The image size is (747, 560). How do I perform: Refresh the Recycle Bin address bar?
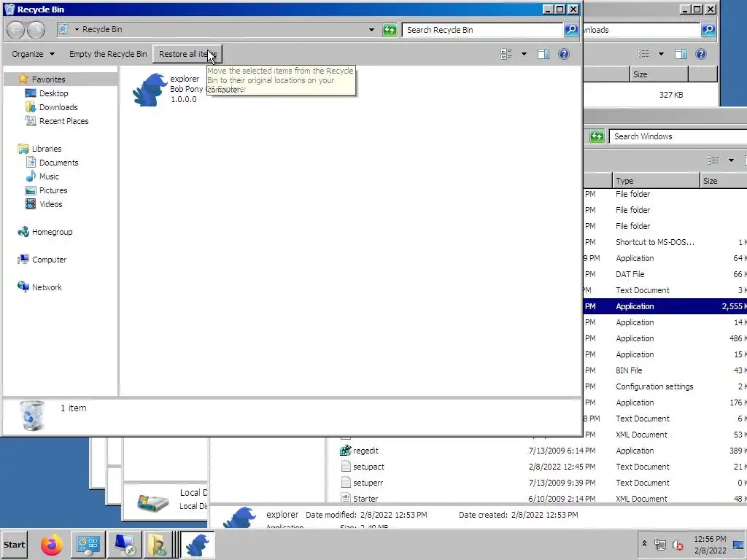(390, 30)
